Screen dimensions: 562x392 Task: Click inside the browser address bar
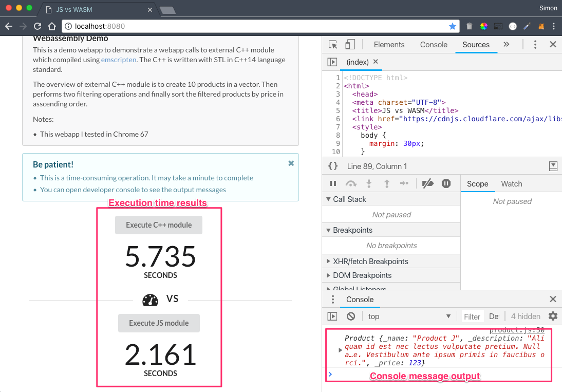point(205,26)
